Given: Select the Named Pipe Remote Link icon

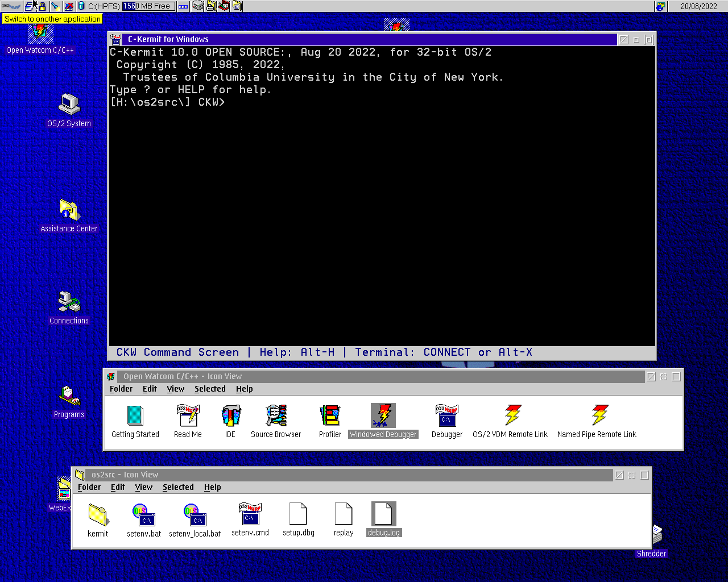Looking at the screenshot, I should point(597,421).
